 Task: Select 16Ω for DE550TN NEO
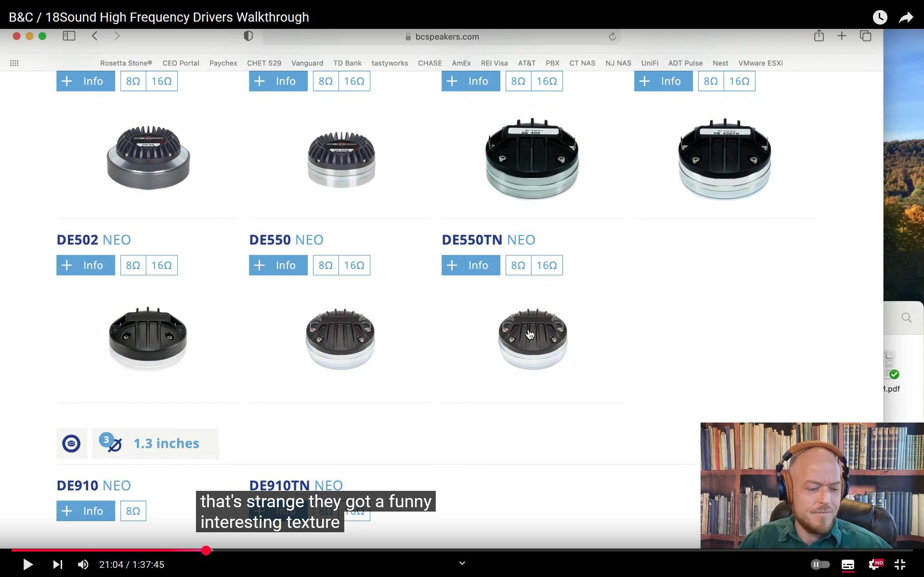pyautogui.click(x=547, y=265)
